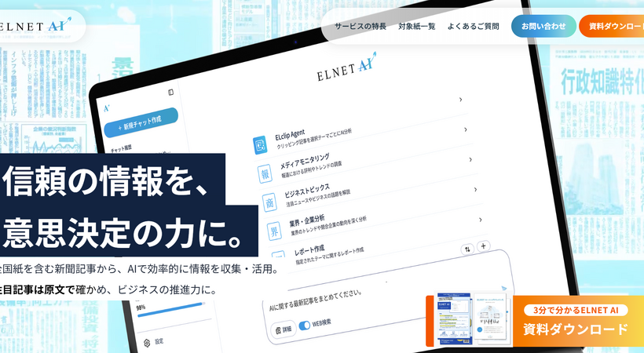Click the 新規チャット作成 button in the mockup

[141, 122]
